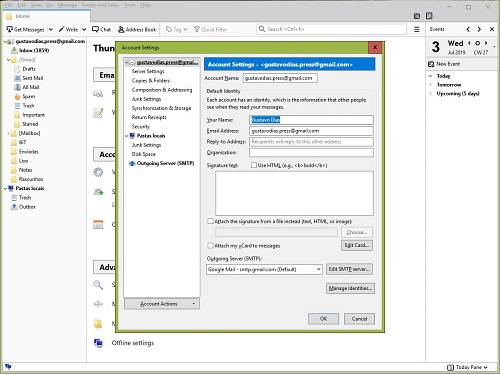Image resolution: width=500 pixels, height=374 pixels.
Task: Open the Message menu
Action: 67,5
